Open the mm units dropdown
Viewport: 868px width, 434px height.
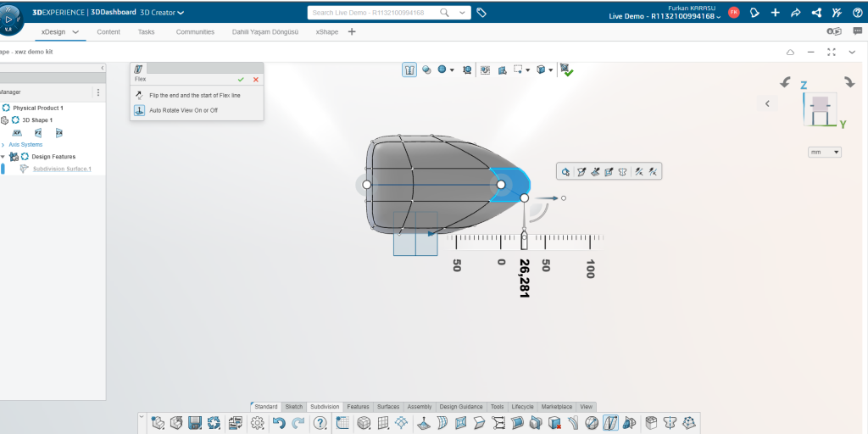(x=825, y=152)
